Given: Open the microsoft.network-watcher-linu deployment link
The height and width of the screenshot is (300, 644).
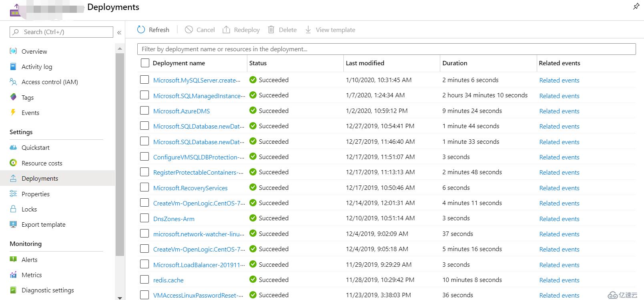Looking at the screenshot, I should 199,234.
